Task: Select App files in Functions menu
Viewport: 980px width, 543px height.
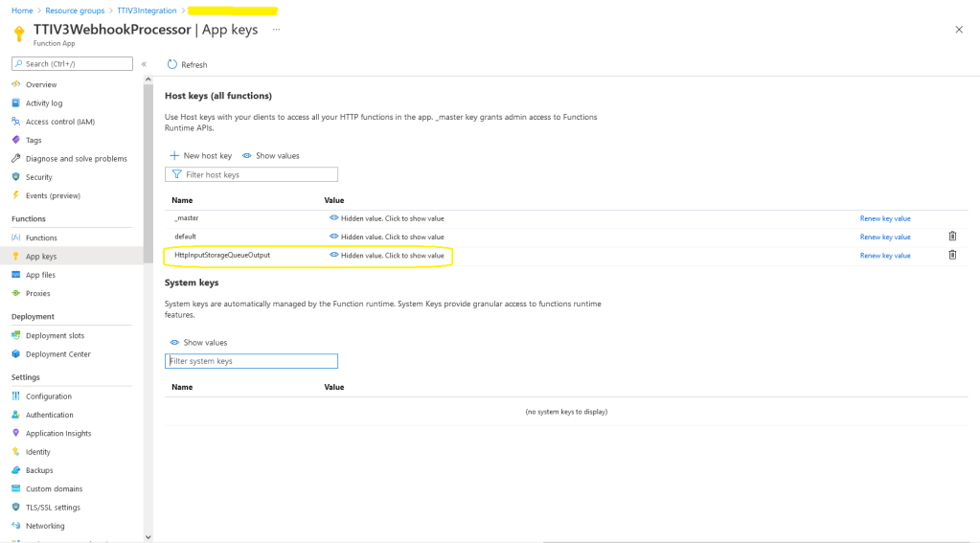Action: [x=40, y=275]
